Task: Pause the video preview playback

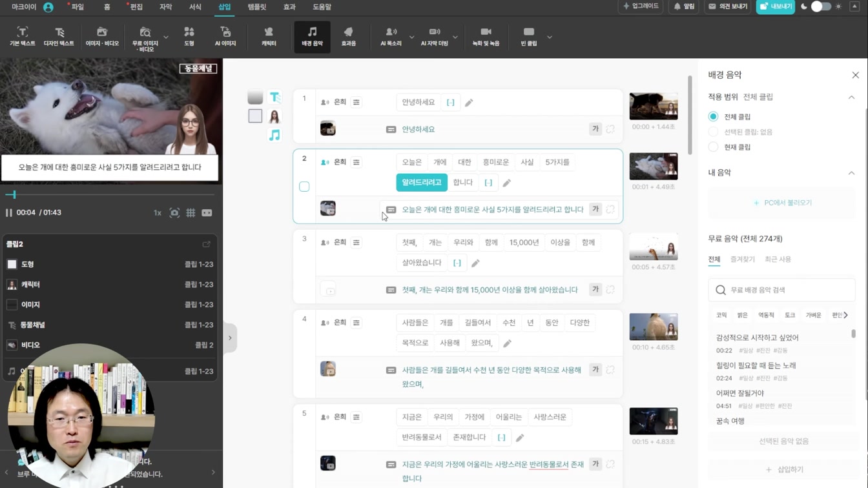Action: pos(9,212)
